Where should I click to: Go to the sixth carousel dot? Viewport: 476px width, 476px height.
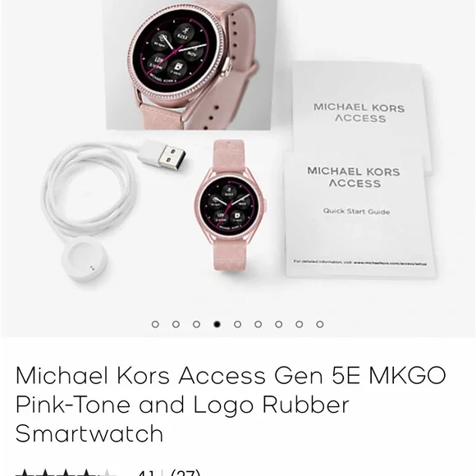[x=258, y=324]
